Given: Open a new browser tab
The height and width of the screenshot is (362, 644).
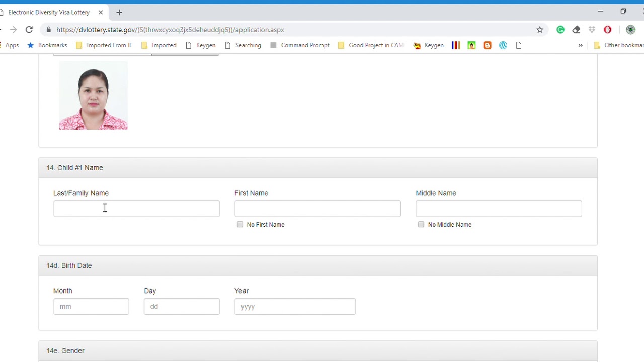Looking at the screenshot, I should point(119,12).
